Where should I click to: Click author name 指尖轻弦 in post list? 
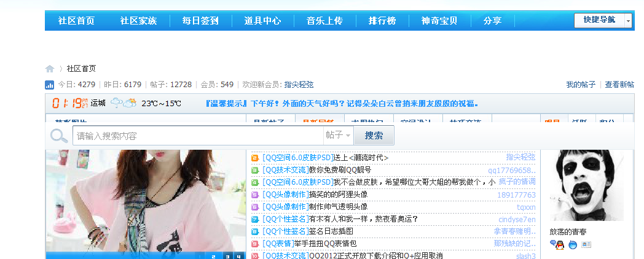(x=520, y=157)
